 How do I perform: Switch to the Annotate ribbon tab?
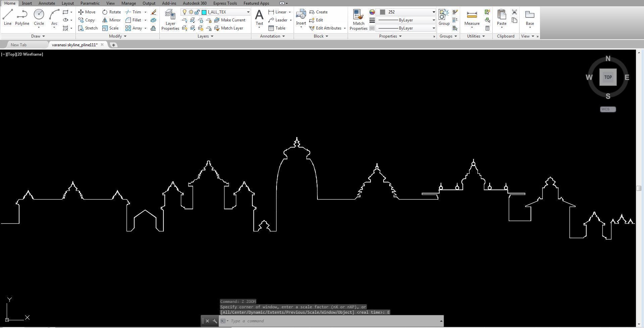click(47, 3)
